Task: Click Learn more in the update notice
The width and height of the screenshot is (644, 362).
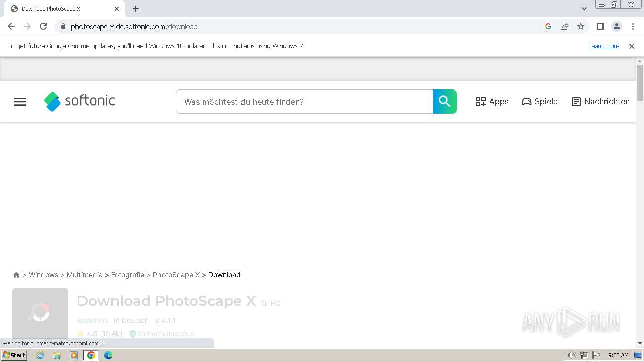Action: click(x=604, y=46)
